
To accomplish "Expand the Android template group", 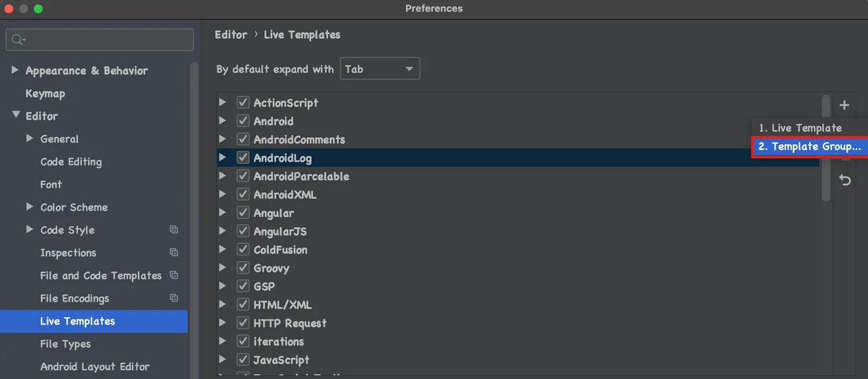I will [223, 121].
